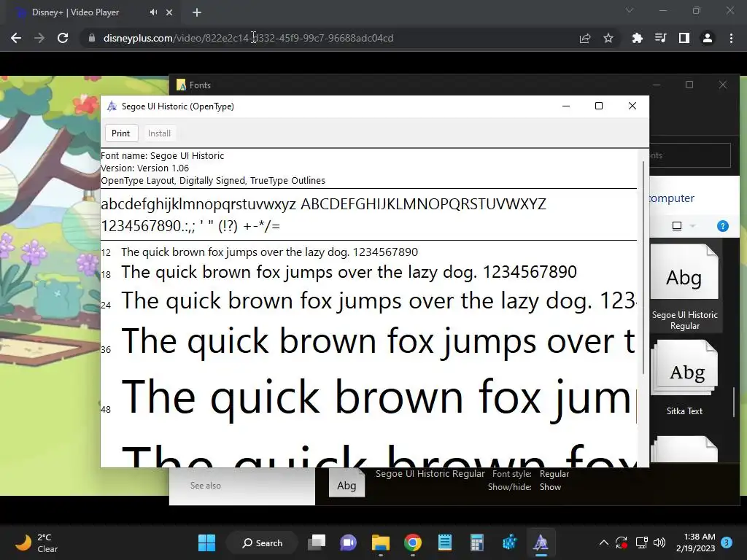Click the font viewer vertical scrollbar

click(643, 268)
